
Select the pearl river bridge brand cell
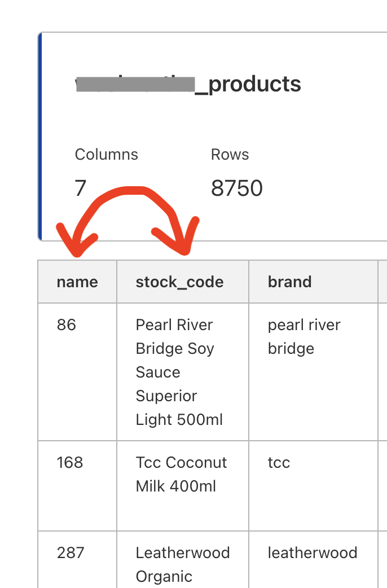(x=304, y=337)
